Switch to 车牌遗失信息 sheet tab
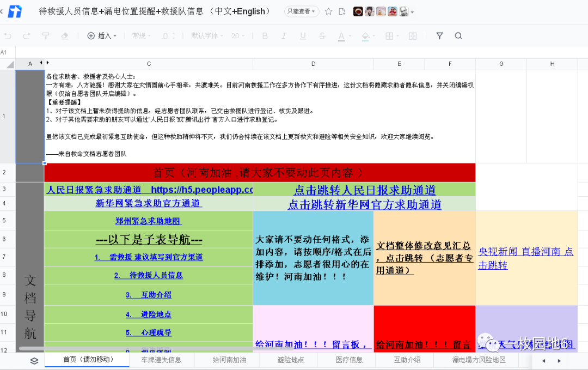This screenshot has height=370, width=588. click(x=161, y=360)
